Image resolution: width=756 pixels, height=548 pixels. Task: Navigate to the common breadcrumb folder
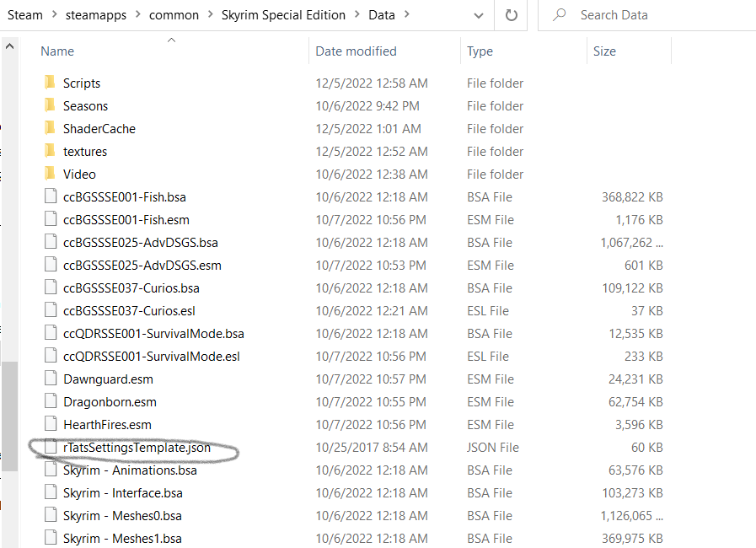pyautogui.click(x=174, y=15)
